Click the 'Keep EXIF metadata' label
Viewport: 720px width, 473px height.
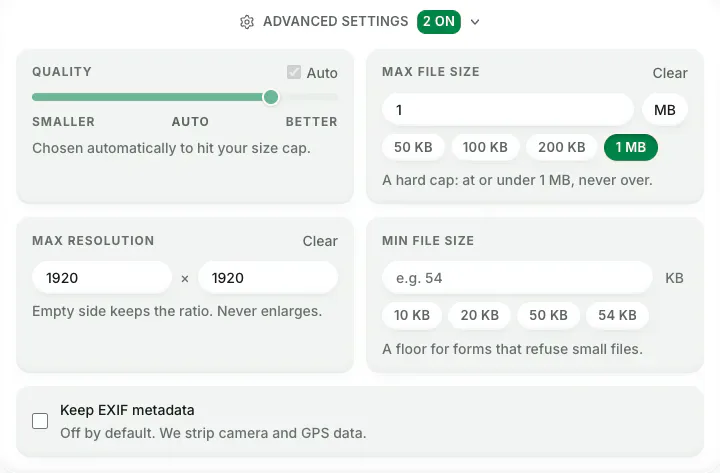(127, 410)
